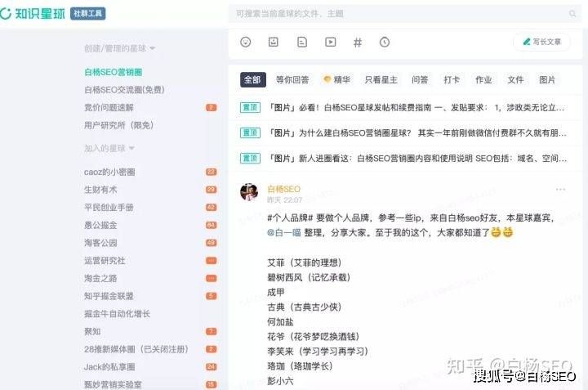Click unread badge next to Jack的私享圈
This screenshot has width=588, height=390.
[x=212, y=367]
